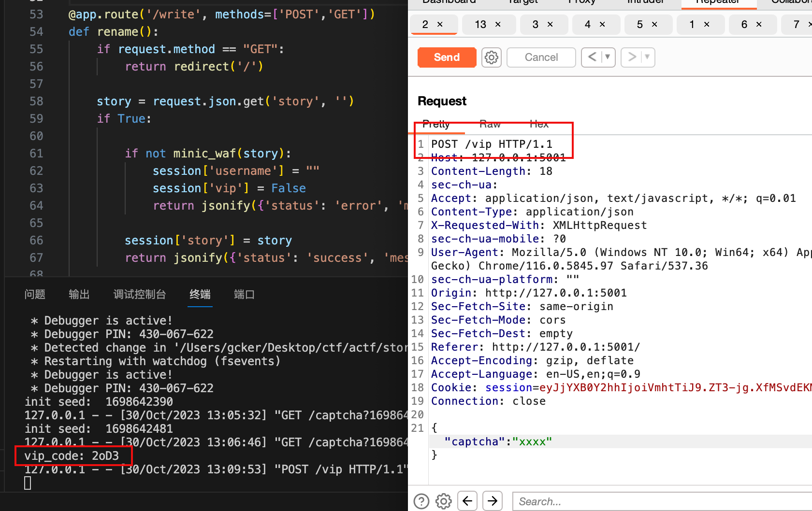Switch to Repeater tab 6

pos(744,25)
